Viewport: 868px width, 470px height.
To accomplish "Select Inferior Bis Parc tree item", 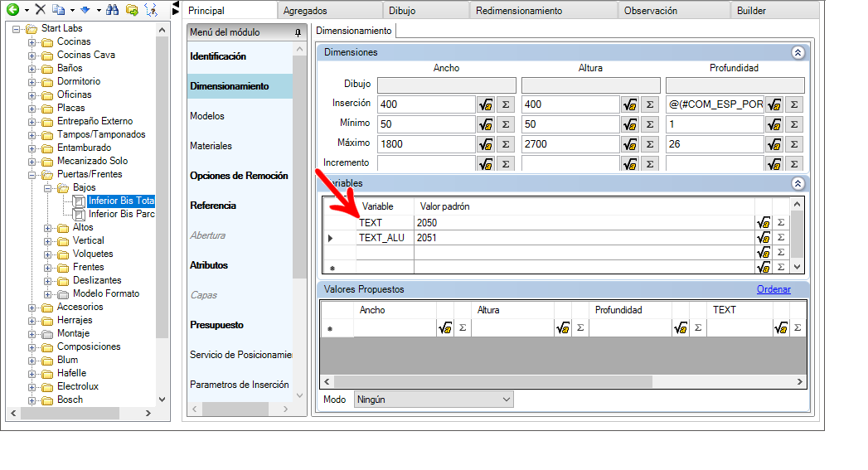I will click(x=121, y=214).
